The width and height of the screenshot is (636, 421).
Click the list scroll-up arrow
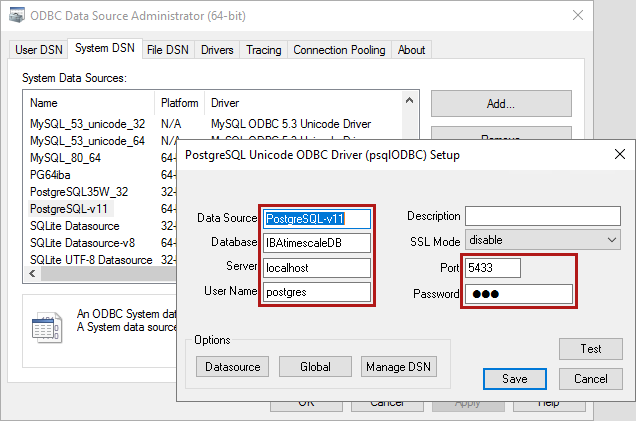click(x=410, y=100)
